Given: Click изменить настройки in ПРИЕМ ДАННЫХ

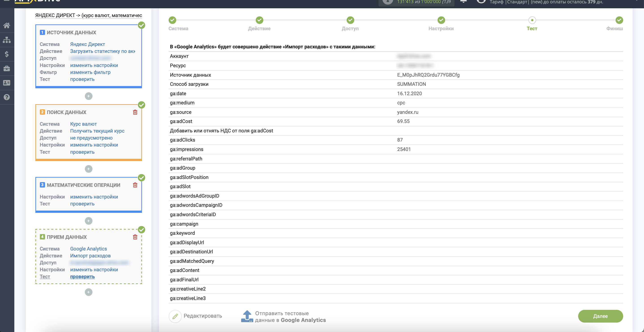Looking at the screenshot, I should [94, 269].
